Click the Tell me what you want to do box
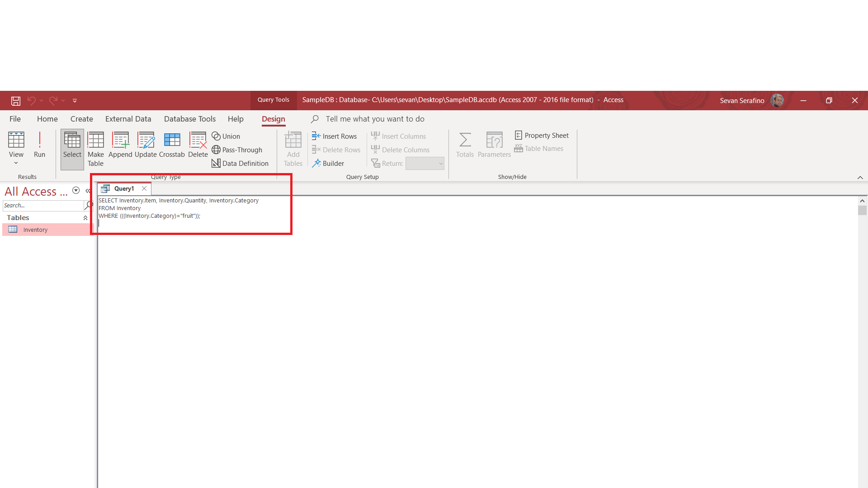 [375, 119]
